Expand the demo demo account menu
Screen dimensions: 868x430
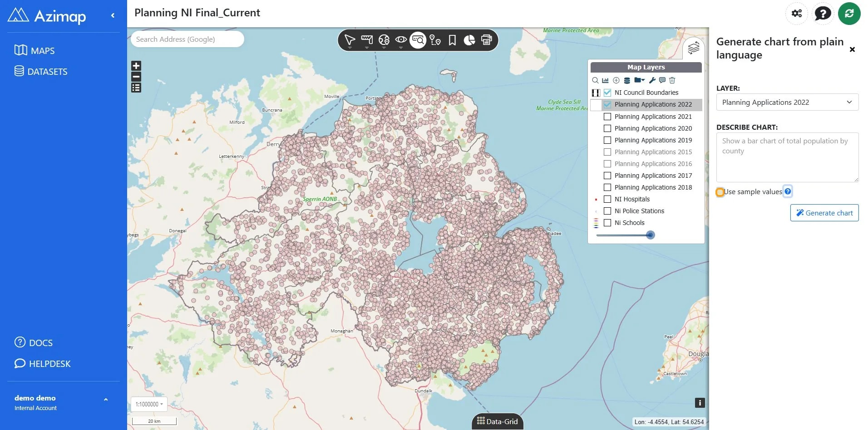(106, 400)
